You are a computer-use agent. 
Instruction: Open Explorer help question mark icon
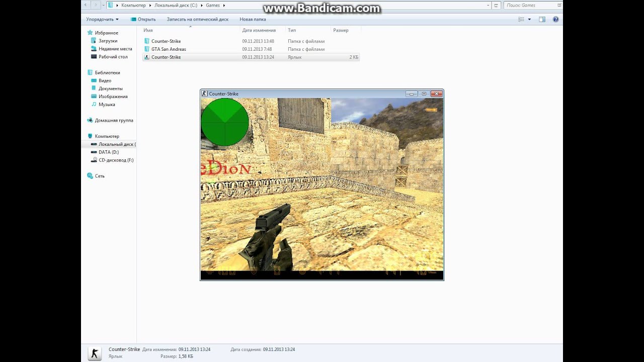pos(555,19)
